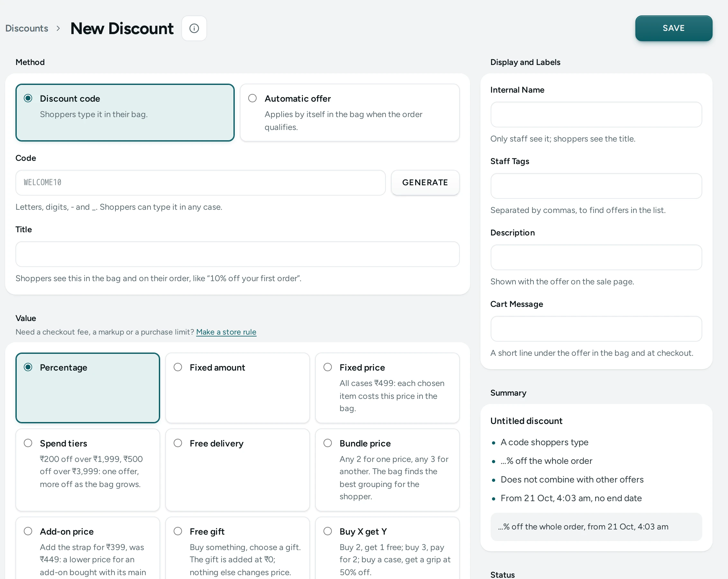Click into the Title field

[x=237, y=254]
